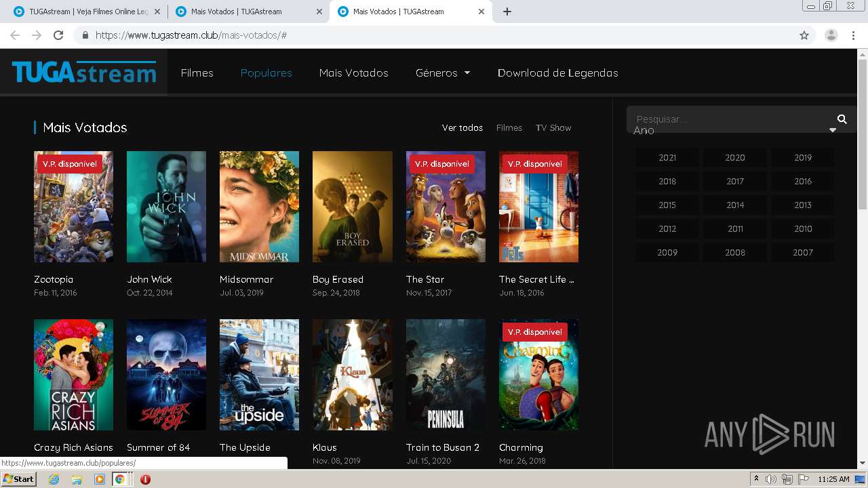Viewport: 868px width, 488px height.
Task: Open the Populares menu item
Action: coord(267,73)
